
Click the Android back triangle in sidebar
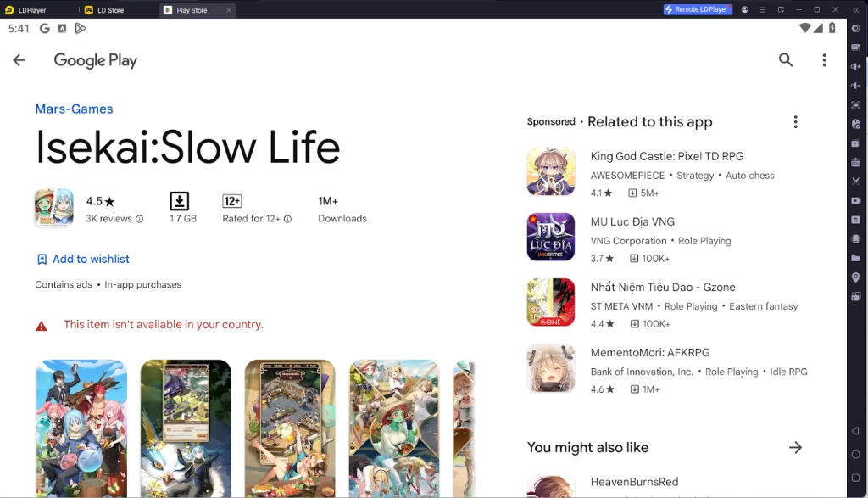pos(856,431)
